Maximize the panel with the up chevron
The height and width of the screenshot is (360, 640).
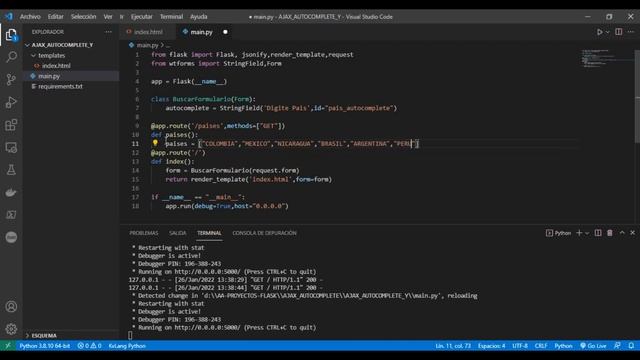(622, 233)
